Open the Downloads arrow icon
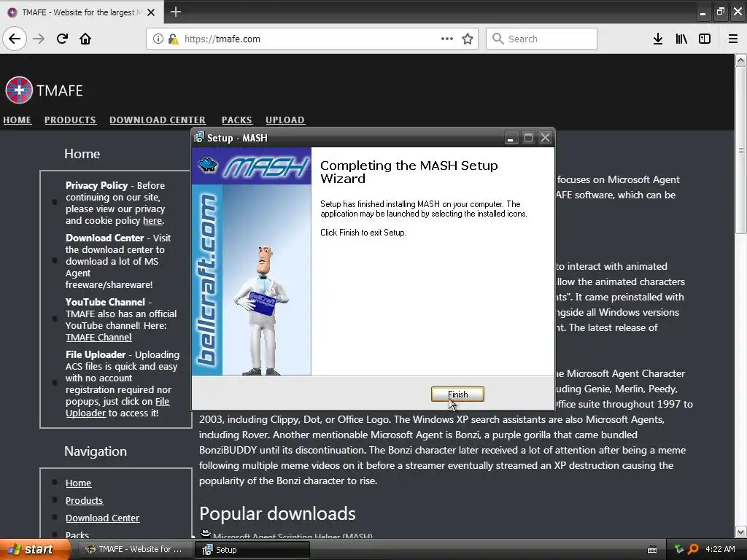Viewport: 747px width, 560px height. (x=658, y=39)
